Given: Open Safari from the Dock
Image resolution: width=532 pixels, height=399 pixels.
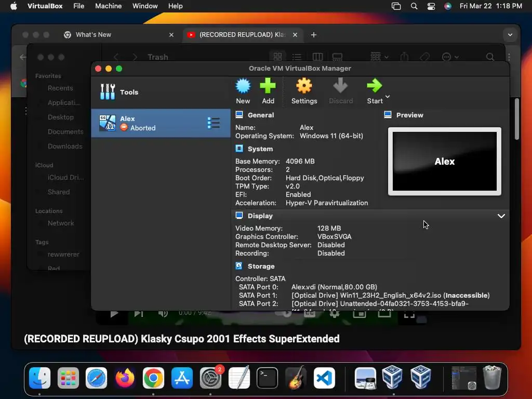Looking at the screenshot, I should point(96,378).
